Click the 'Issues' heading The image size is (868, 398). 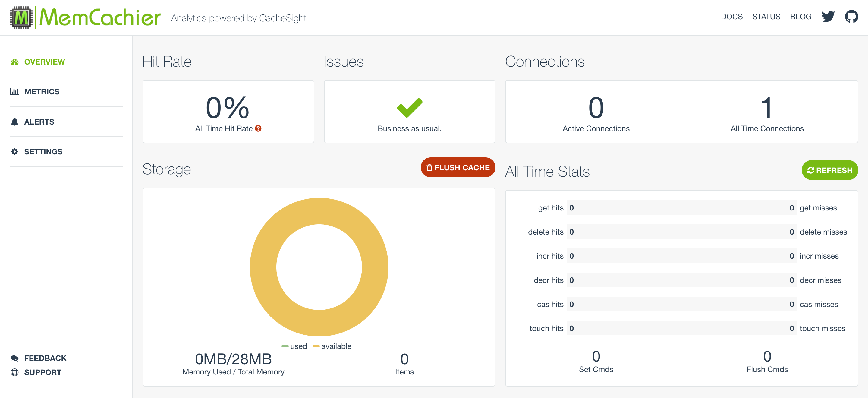click(344, 62)
